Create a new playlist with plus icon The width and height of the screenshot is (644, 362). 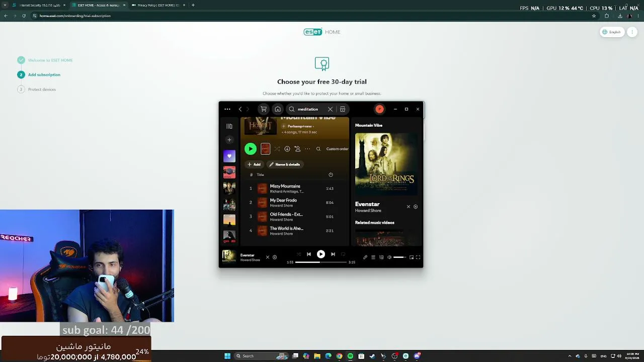pyautogui.click(x=229, y=140)
